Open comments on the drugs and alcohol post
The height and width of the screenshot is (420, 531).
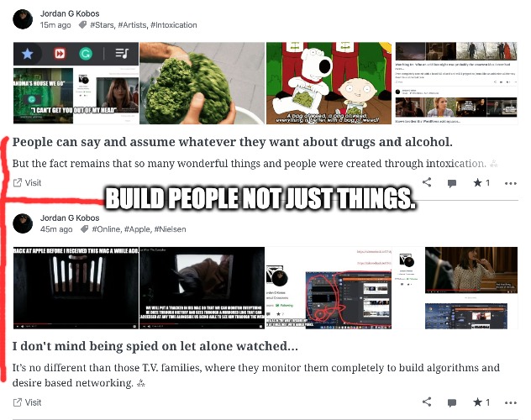pos(452,183)
